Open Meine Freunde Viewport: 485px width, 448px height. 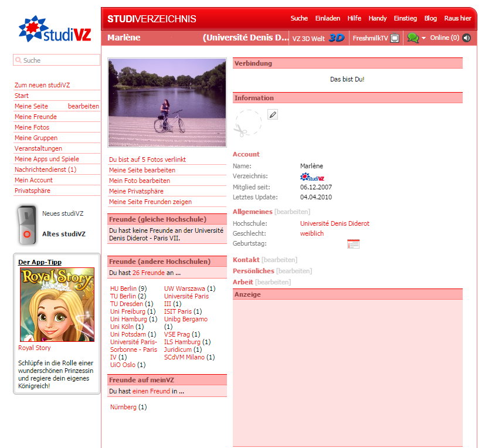point(36,117)
